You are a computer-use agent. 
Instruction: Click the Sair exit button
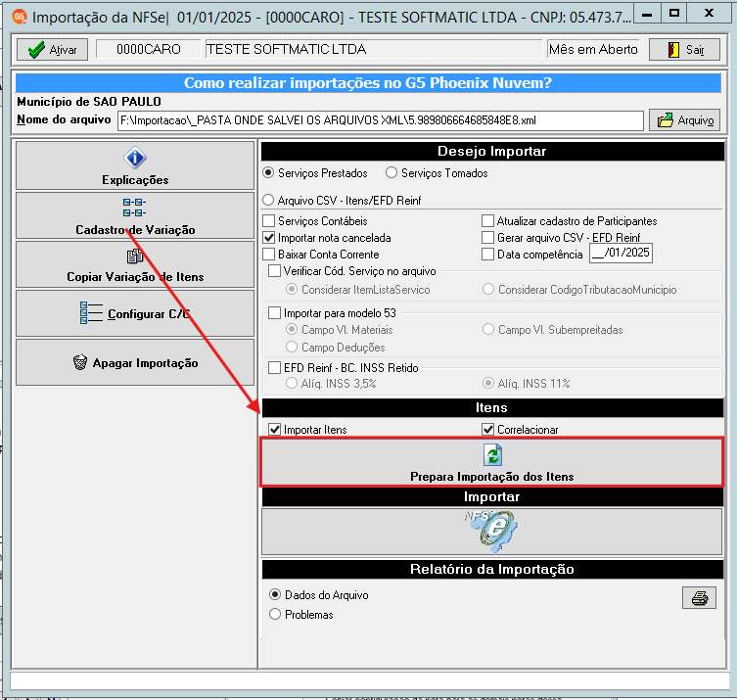(684, 49)
